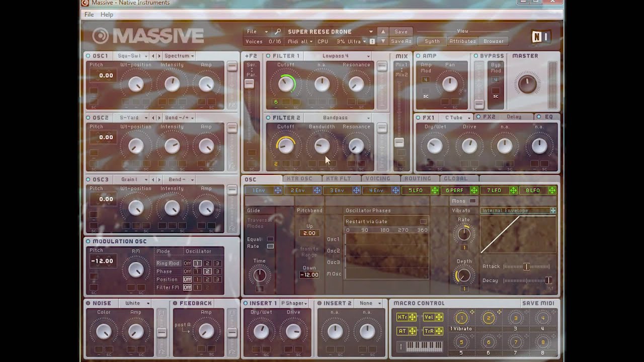Click the Vel macro cross handle
Screen dimensions: 644x362
[439, 317]
